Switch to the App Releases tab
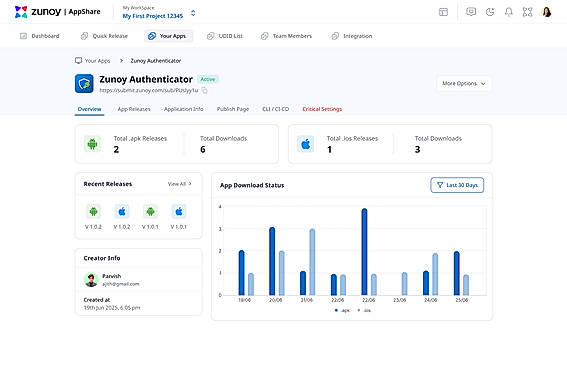This screenshot has height=368, width=567. click(x=134, y=109)
